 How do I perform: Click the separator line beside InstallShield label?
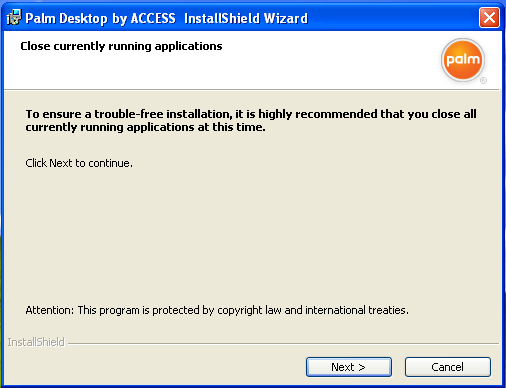click(x=283, y=343)
